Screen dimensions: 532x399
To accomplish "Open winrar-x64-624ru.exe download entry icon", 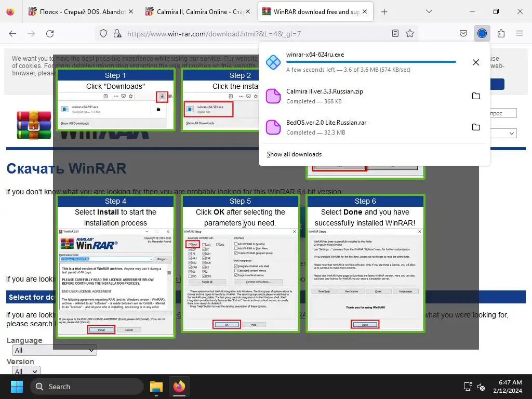I will pyautogui.click(x=273, y=62).
